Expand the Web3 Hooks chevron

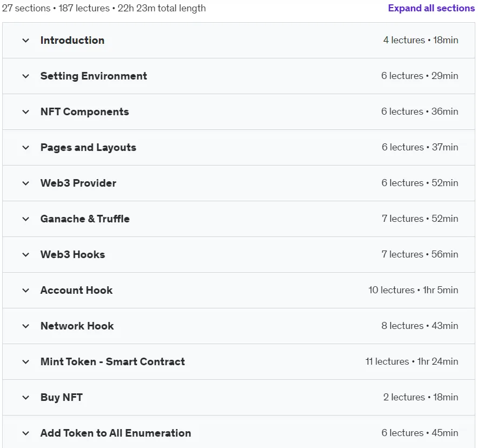tap(26, 254)
